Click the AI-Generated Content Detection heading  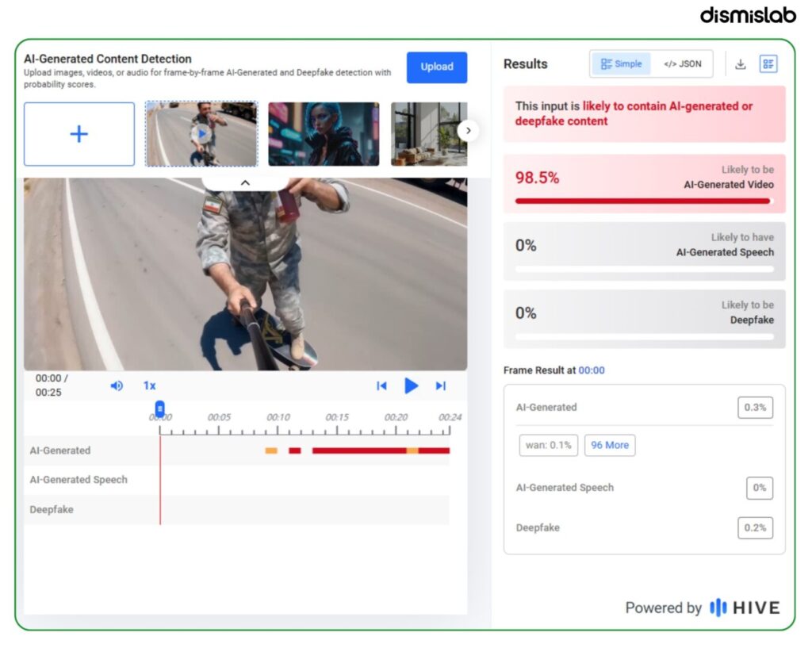(108, 59)
